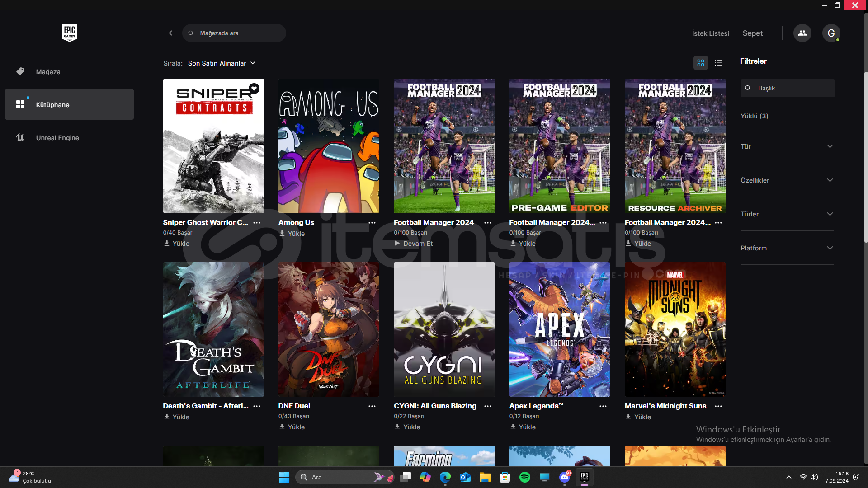
Task: Click Devam Et for Football Manager 2024
Action: (413, 244)
